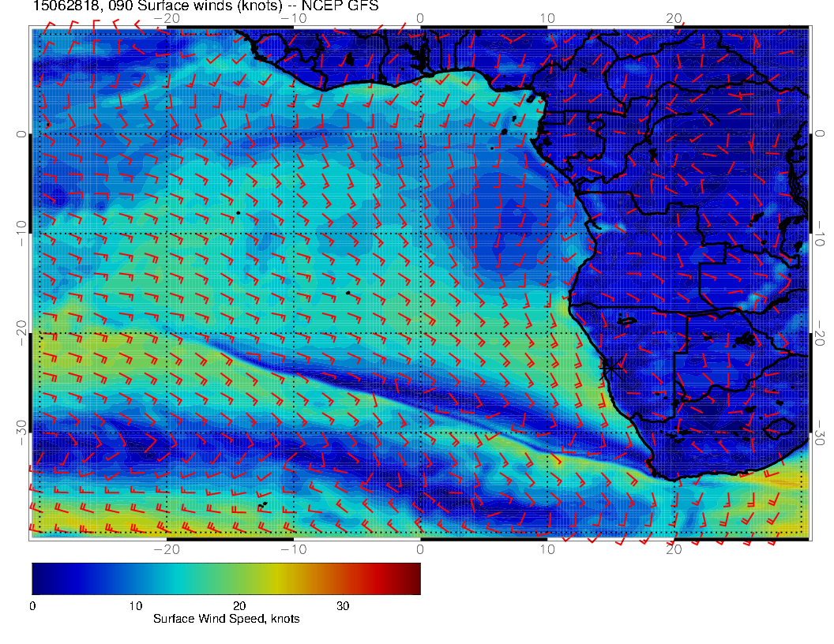
Task: Click the Tristan da Cunha island dot in the south
Action: coord(263,504)
